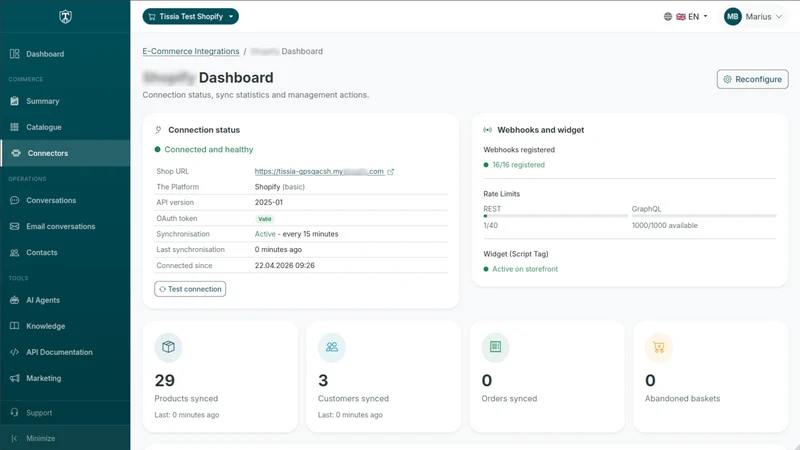This screenshot has width=800, height=450.
Task: Click the shield logo at top of sidebar
Action: pos(65,16)
